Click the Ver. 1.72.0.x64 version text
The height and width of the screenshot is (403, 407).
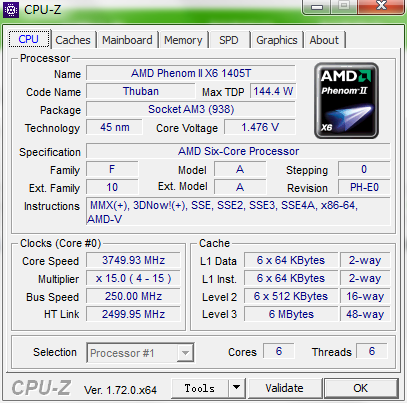(120, 390)
